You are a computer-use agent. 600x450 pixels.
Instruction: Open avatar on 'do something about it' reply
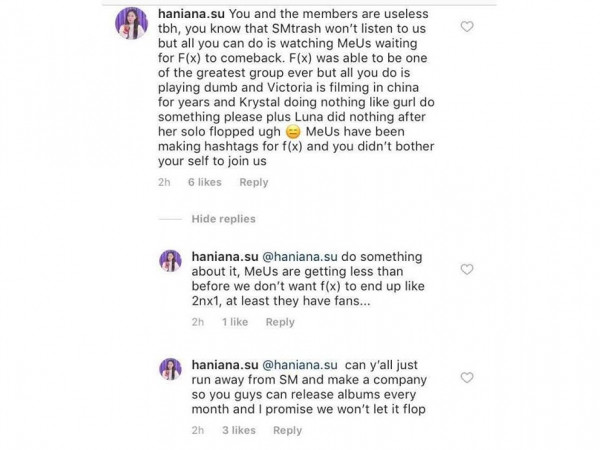click(x=170, y=261)
